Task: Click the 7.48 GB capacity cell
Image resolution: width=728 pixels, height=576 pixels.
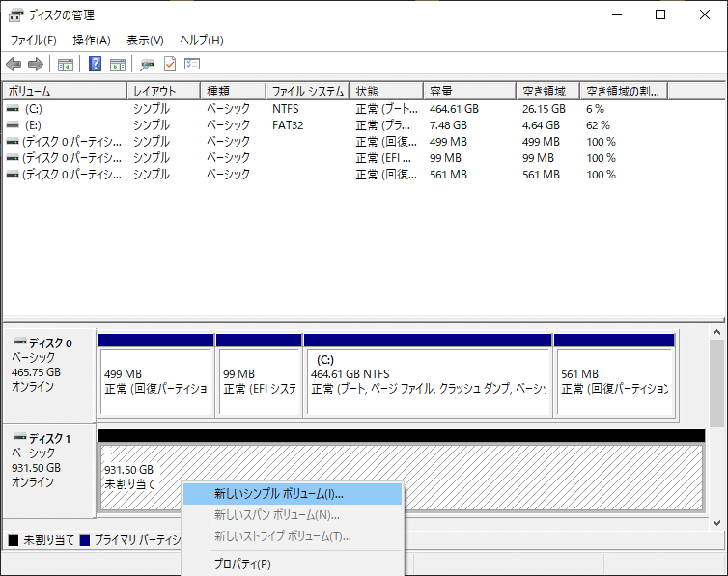Action: [x=448, y=125]
